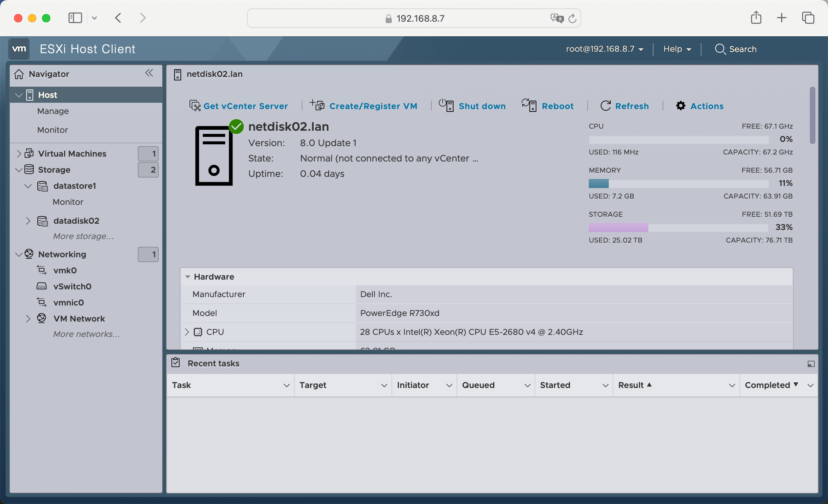The image size is (828, 504).
Task: Open the Started column dropdown
Action: 606,385
